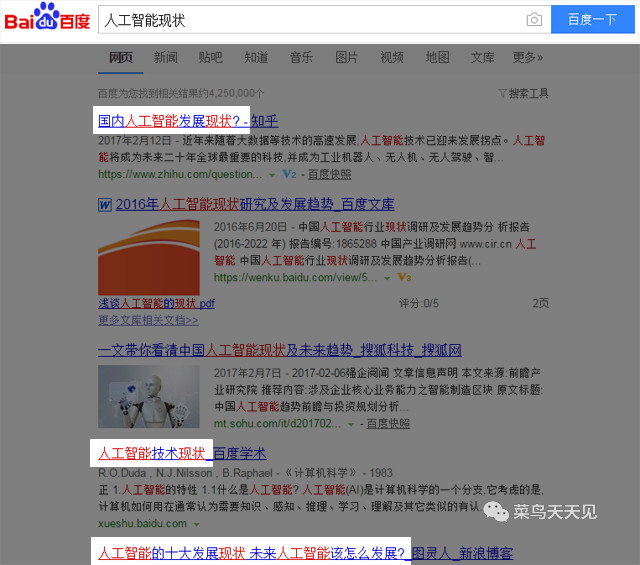Screen dimensions: 640x565
Task: Click result count text 百度为您找到相关结果约4,250,000个
Action: tap(181, 93)
